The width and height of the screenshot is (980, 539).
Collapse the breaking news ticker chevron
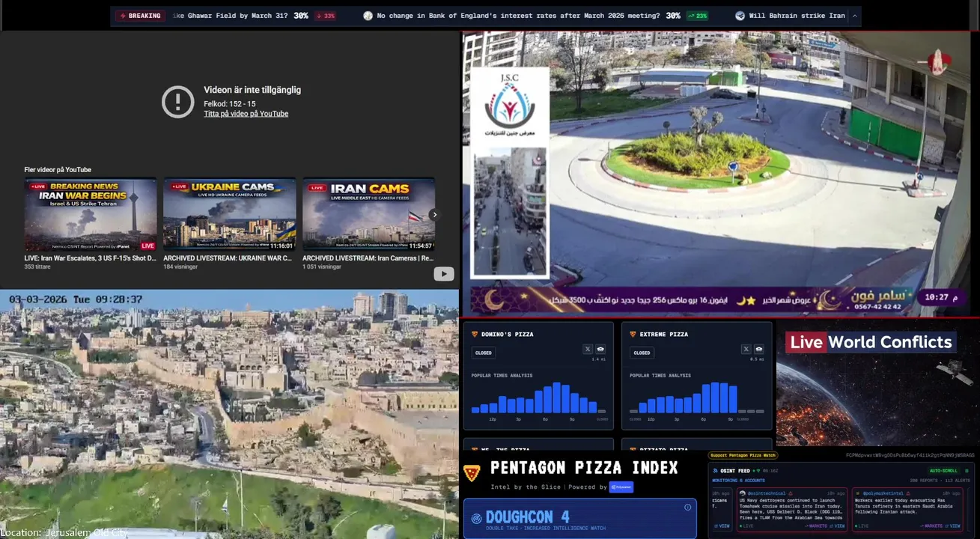pos(854,16)
